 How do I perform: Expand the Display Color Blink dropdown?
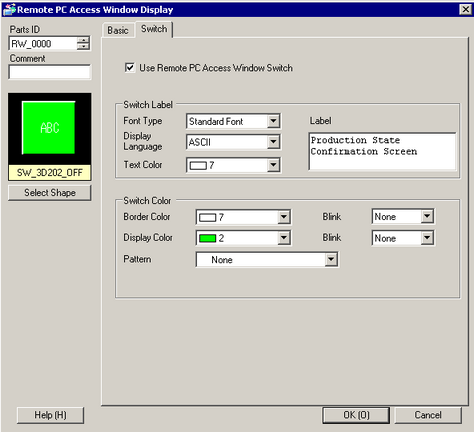[427, 238]
